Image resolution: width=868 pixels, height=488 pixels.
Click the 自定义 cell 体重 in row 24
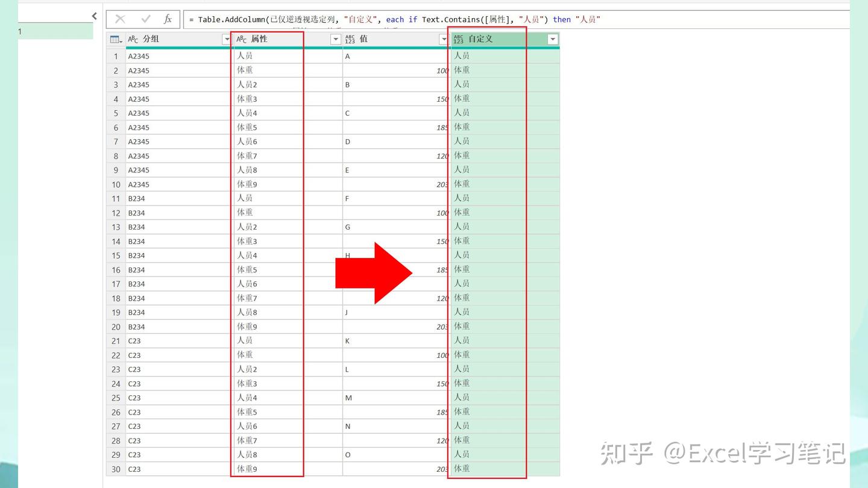(505, 384)
